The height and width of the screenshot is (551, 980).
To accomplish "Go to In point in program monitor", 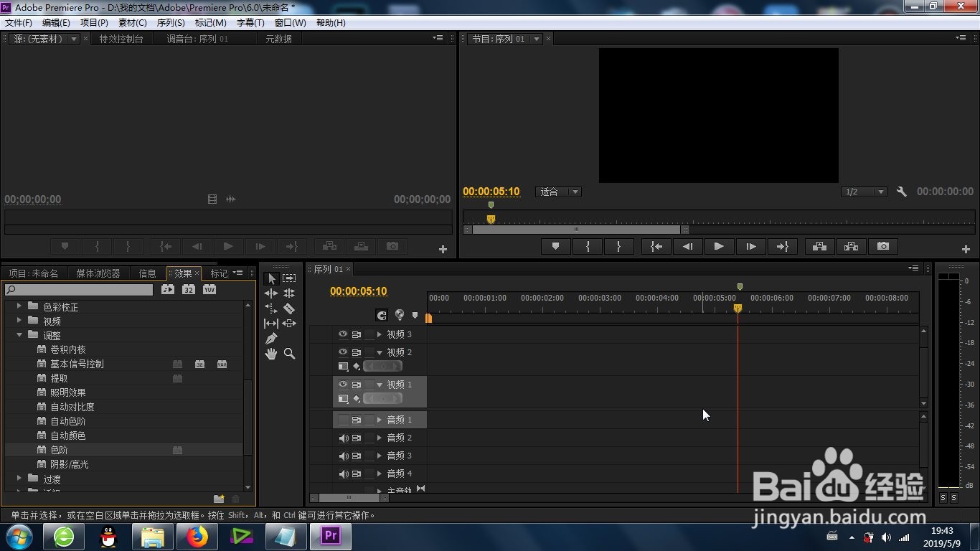I will pyautogui.click(x=656, y=246).
